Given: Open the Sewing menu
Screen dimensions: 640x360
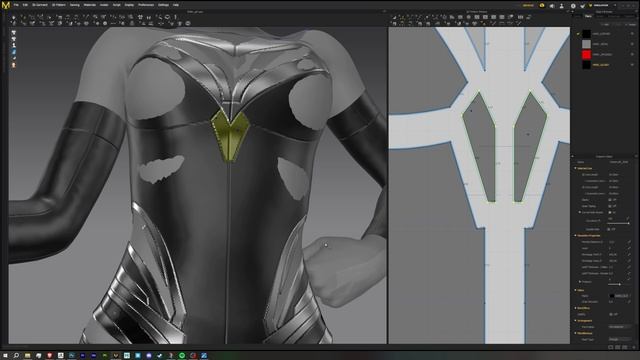Looking at the screenshot, I should click(x=74, y=5).
